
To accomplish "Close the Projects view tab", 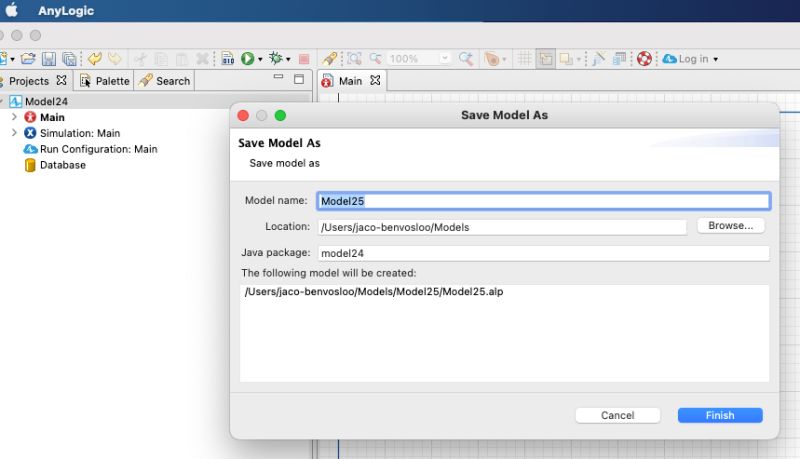I will 61,80.
